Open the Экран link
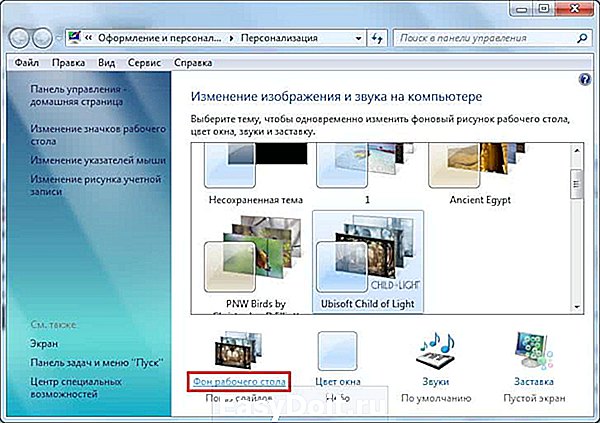This screenshot has width=600, height=423. [x=44, y=344]
